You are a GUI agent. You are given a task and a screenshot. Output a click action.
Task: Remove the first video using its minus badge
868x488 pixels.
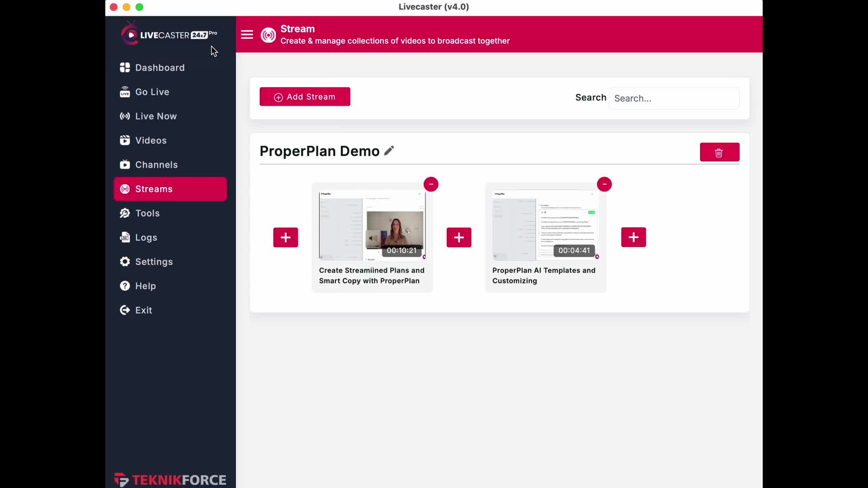point(431,184)
